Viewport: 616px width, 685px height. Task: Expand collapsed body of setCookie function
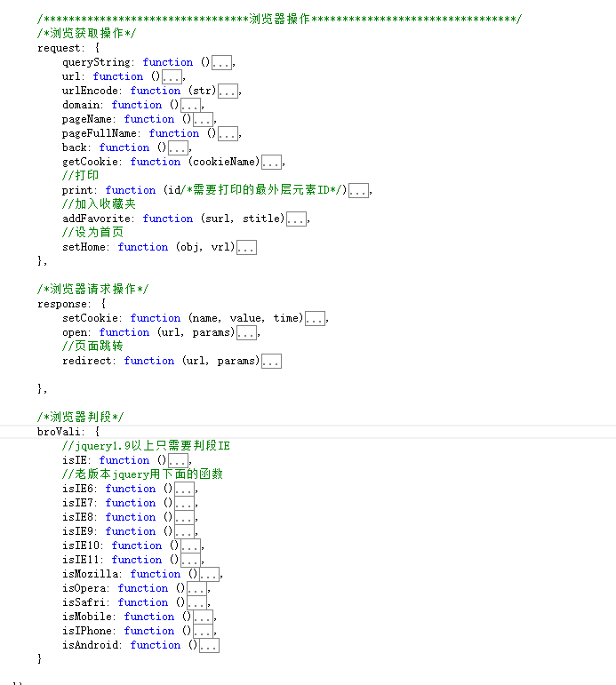[315, 319]
